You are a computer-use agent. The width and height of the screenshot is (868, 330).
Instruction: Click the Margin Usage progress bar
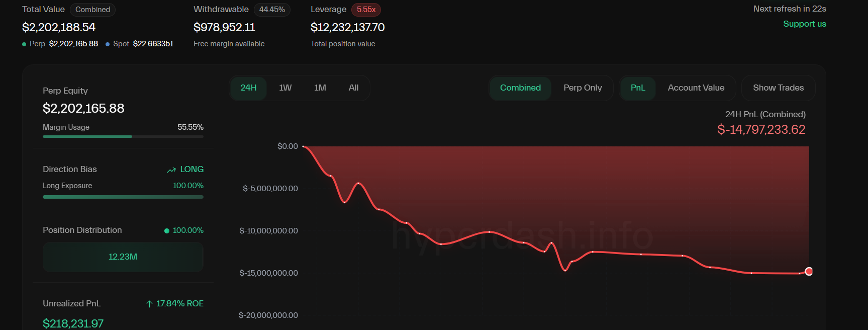pyautogui.click(x=123, y=136)
